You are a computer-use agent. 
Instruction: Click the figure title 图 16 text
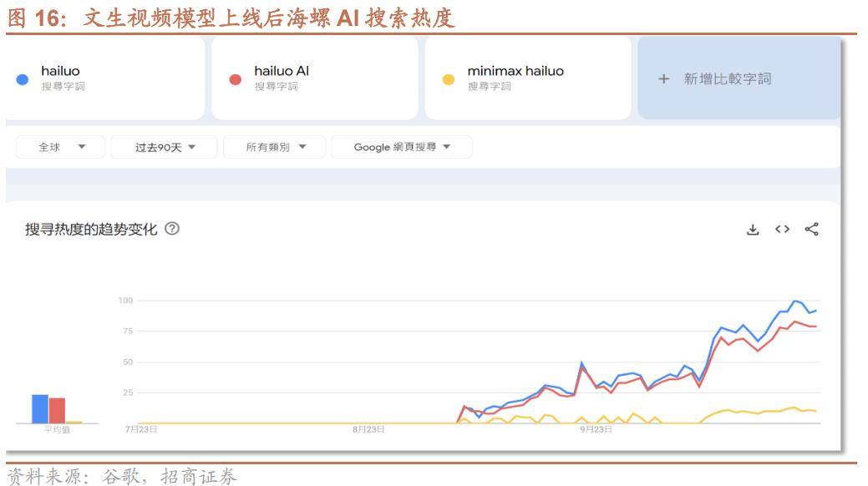click(231, 18)
